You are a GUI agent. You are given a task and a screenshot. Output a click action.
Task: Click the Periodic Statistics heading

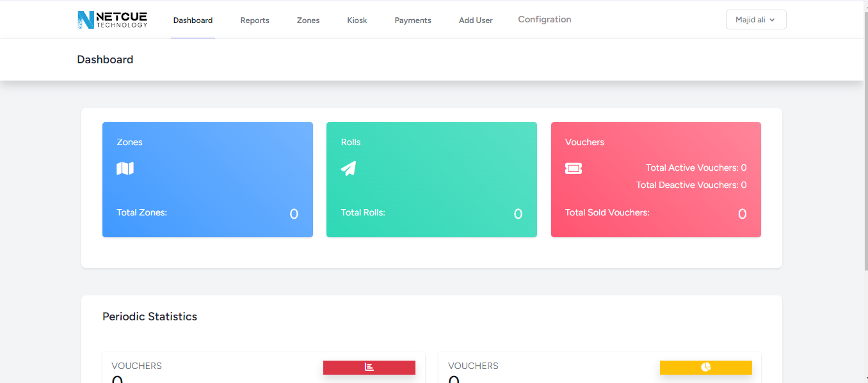click(x=150, y=317)
